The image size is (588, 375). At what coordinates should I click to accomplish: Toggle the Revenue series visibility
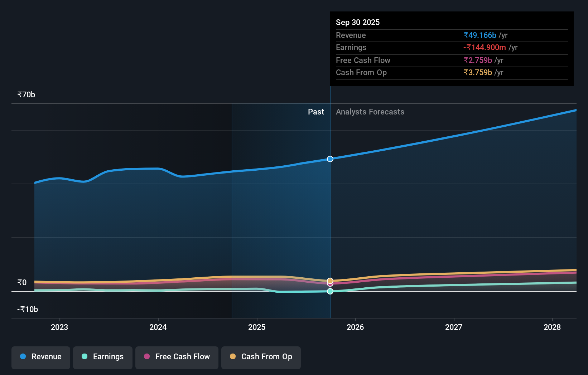click(x=40, y=357)
